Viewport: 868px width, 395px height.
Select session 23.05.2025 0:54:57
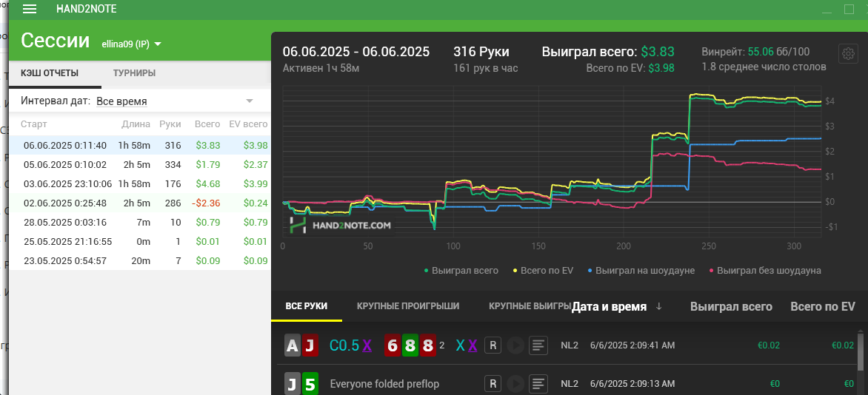[140, 260]
